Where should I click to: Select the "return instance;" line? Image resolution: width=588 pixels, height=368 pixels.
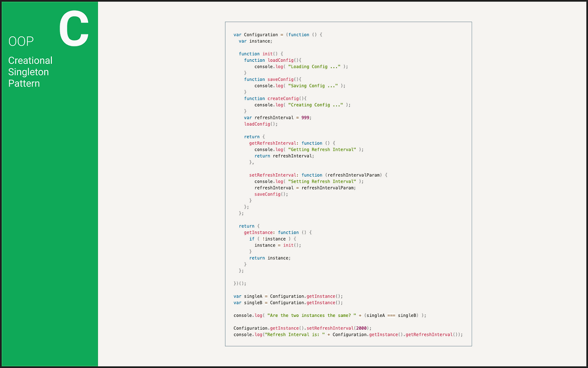[270, 258]
